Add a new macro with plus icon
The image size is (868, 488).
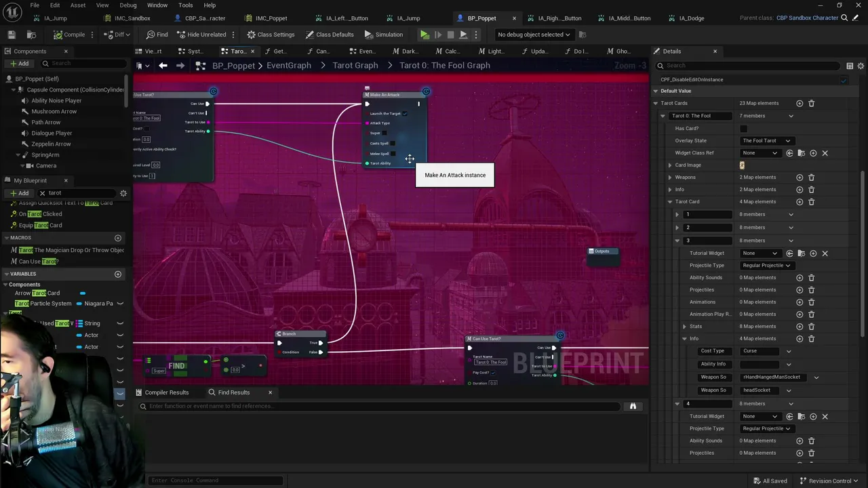(118, 238)
